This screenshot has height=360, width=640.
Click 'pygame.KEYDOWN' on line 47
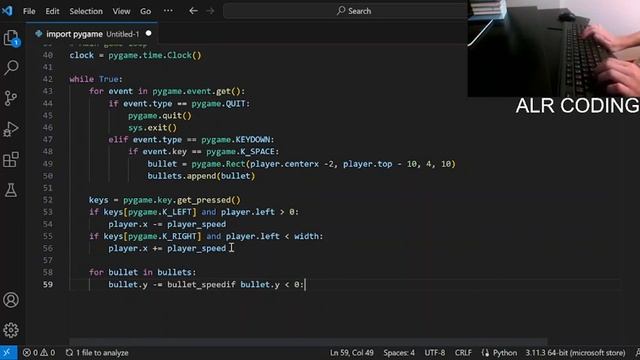click(236, 140)
